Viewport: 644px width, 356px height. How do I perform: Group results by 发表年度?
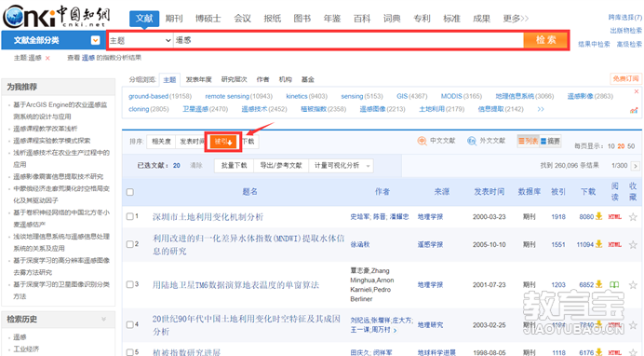198,79
